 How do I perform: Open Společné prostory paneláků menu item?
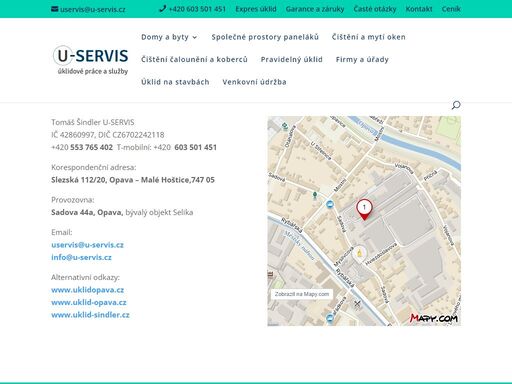tap(265, 37)
